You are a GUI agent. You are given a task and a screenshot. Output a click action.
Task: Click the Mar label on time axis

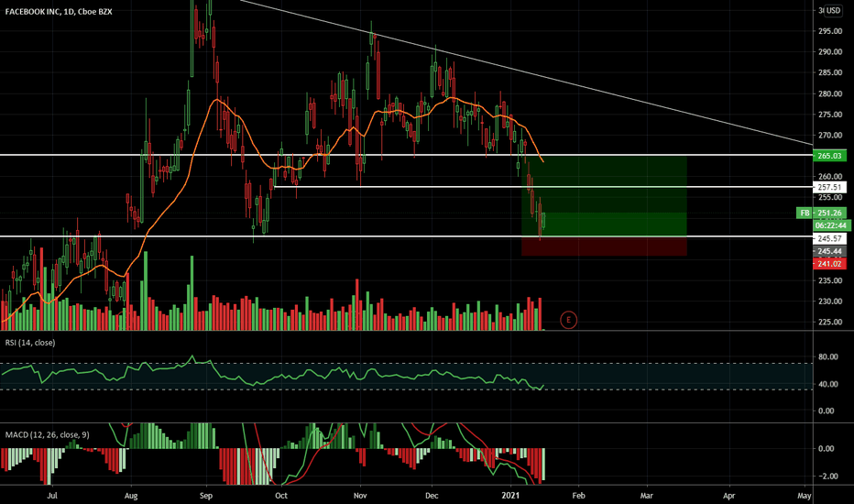click(647, 495)
